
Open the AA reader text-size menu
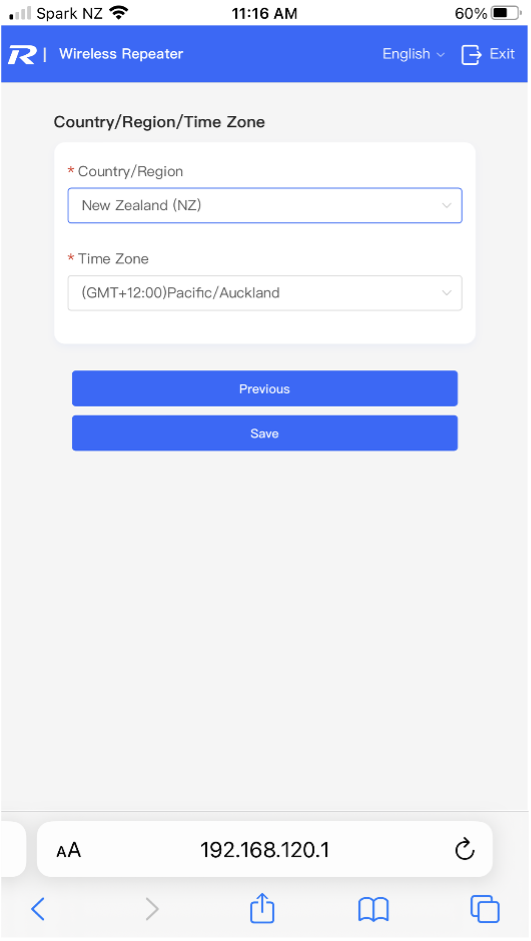pos(68,850)
